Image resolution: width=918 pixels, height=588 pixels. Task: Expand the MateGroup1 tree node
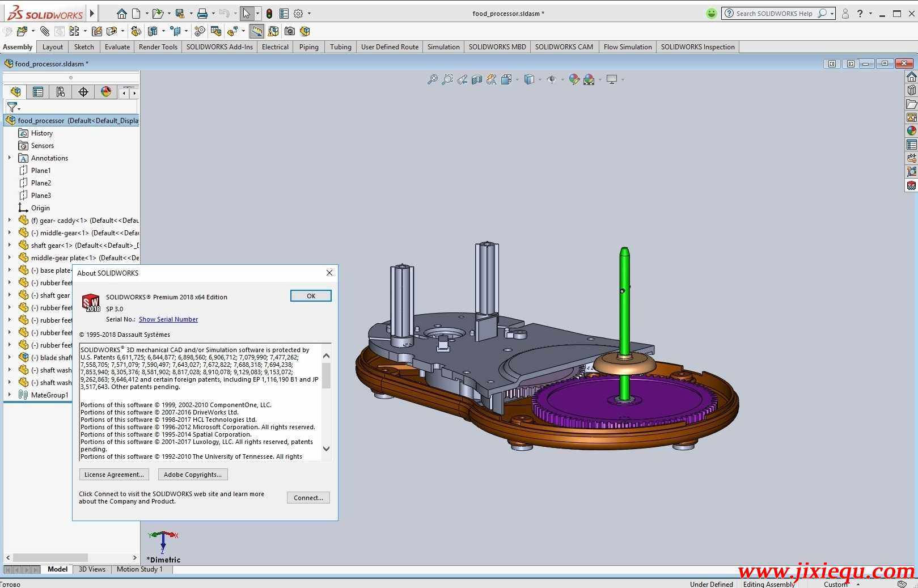point(10,395)
